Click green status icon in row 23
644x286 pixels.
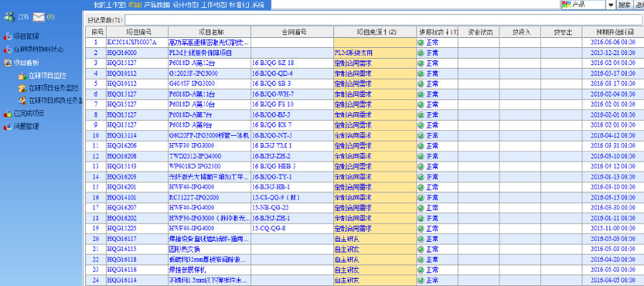421,270
